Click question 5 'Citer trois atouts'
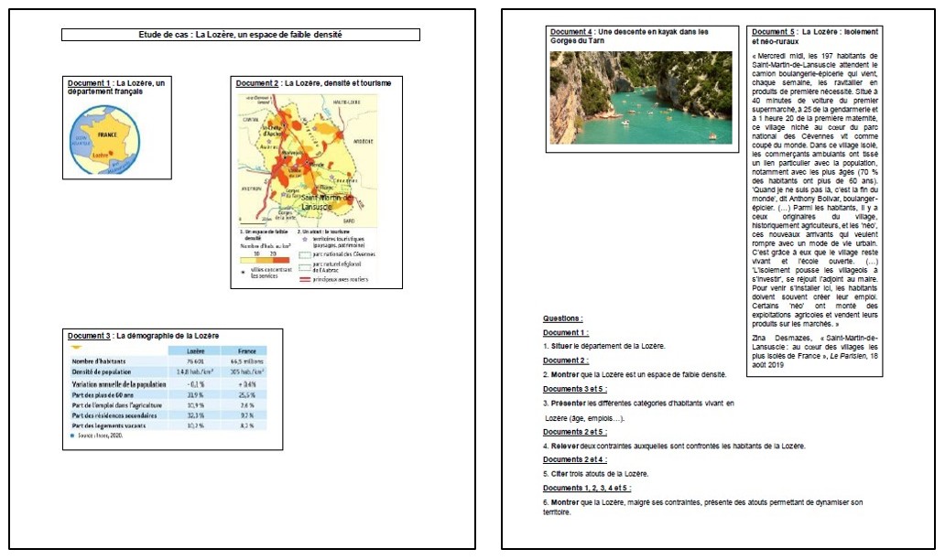 point(595,473)
